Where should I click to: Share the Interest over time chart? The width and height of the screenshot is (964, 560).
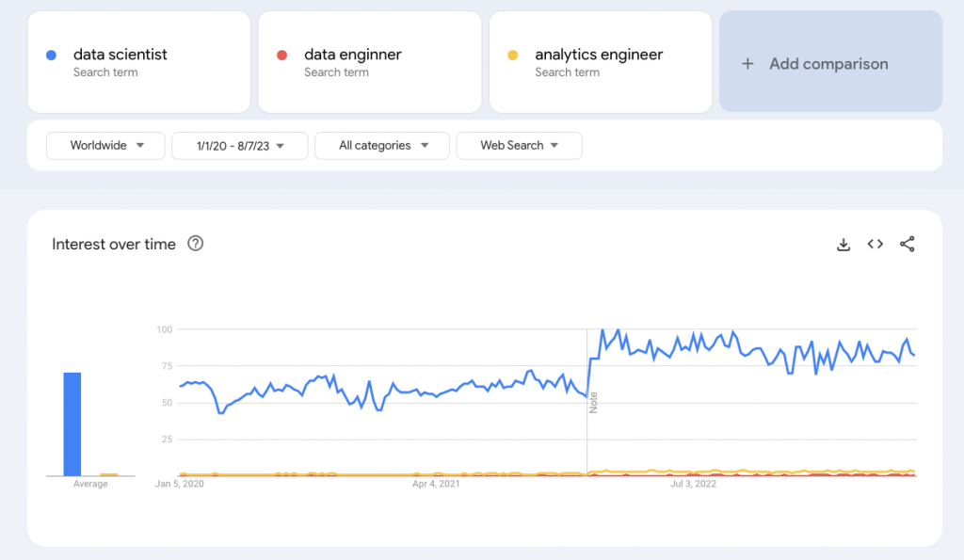coord(908,245)
